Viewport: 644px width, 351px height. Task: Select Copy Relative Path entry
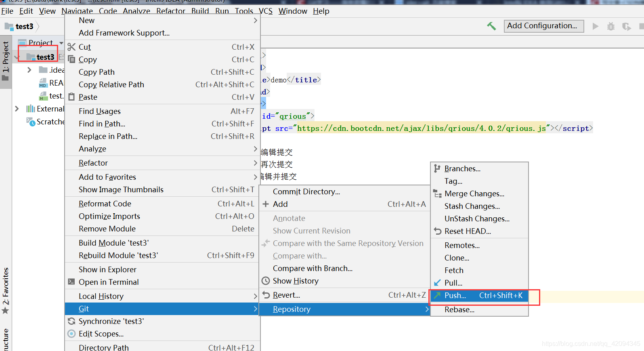[162, 84]
